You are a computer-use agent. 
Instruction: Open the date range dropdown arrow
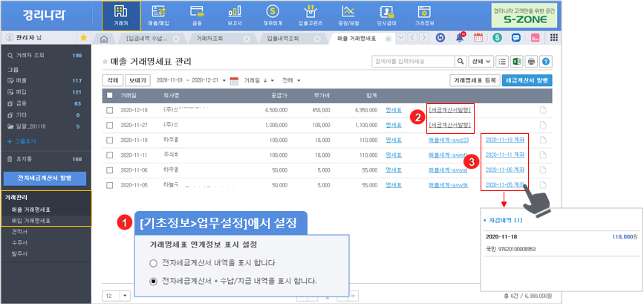click(x=224, y=80)
